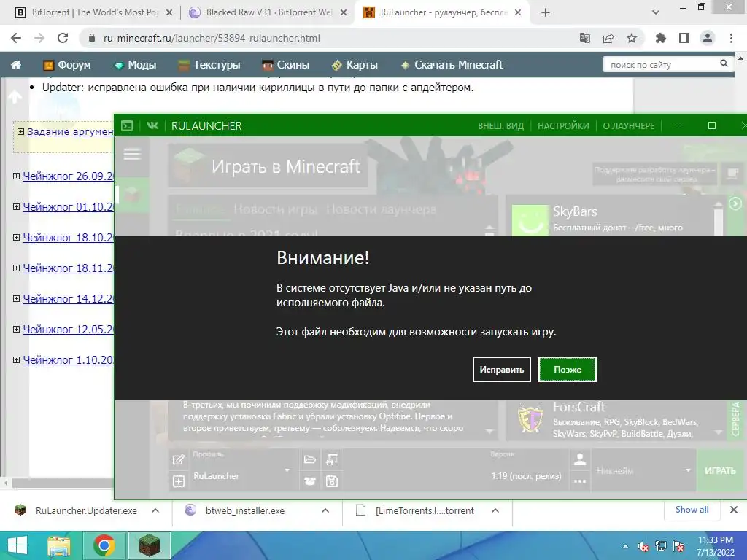Click the site search field поиск по сайту
Viewport: 747px width, 560px height.
(662, 64)
